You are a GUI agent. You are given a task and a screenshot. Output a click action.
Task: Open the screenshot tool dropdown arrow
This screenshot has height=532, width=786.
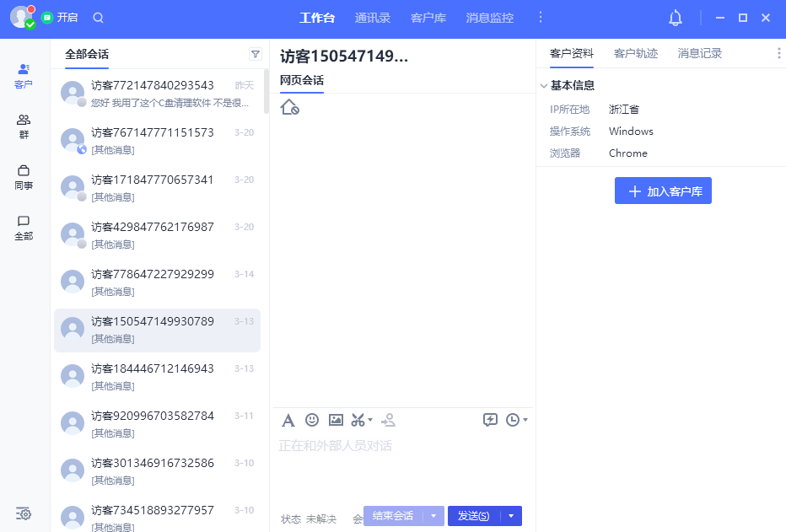click(369, 419)
